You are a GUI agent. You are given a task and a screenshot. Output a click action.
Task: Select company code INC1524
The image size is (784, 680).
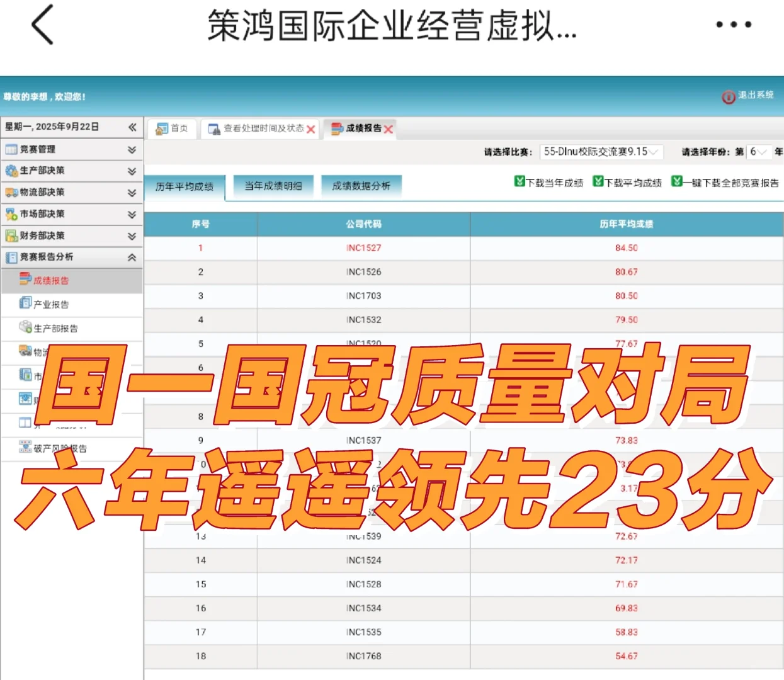(x=363, y=560)
